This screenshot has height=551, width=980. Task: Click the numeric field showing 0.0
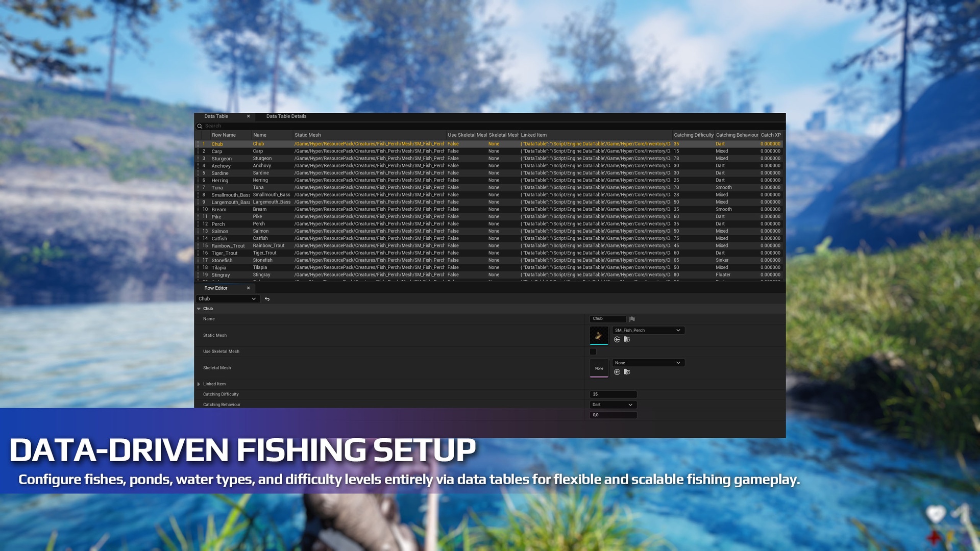tap(613, 415)
